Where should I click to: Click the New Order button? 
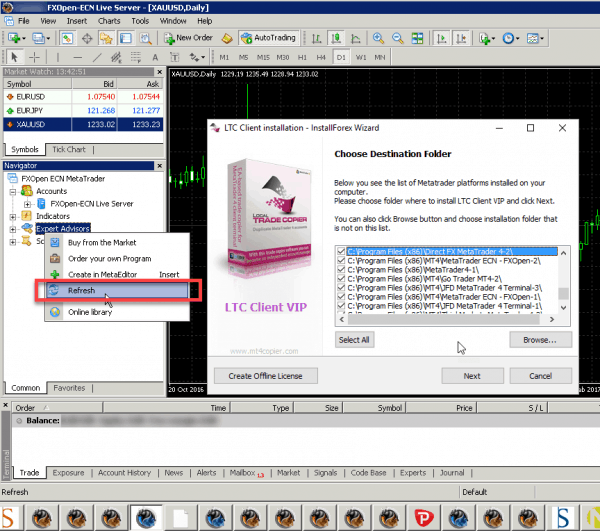click(x=188, y=38)
